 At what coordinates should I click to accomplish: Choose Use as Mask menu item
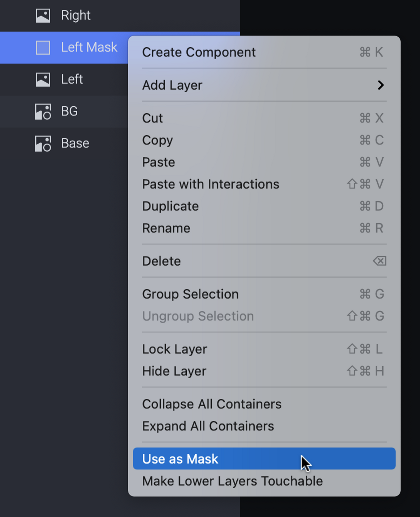pos(180,459)
